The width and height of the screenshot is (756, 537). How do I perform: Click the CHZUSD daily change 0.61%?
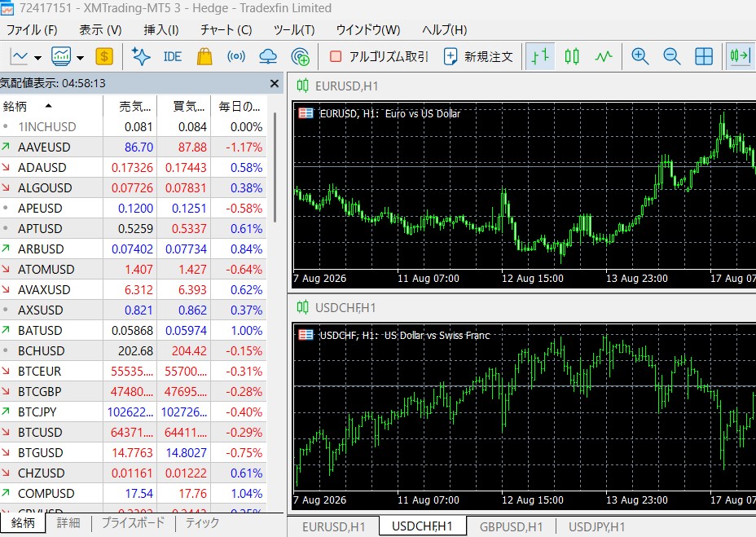tap(246, 473)
